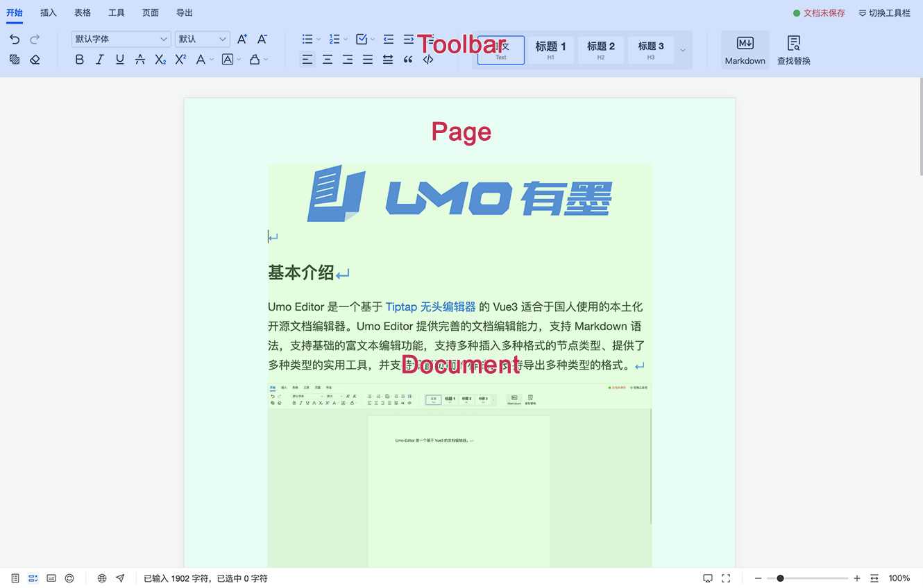Click the paper plane icon in status bar
Screen dimensions: 923x588
click(x=120, y=578)
